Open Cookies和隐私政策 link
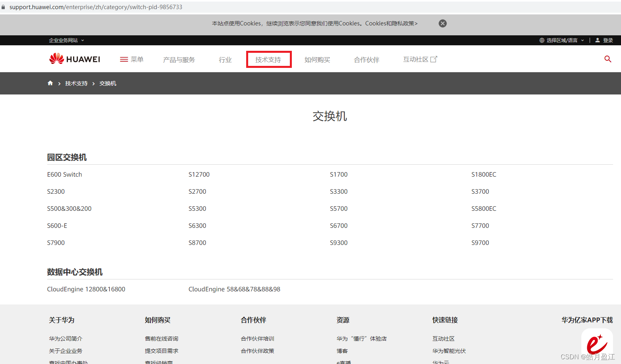621x364 pixels. pyautogui.click(x=391, y=23)
